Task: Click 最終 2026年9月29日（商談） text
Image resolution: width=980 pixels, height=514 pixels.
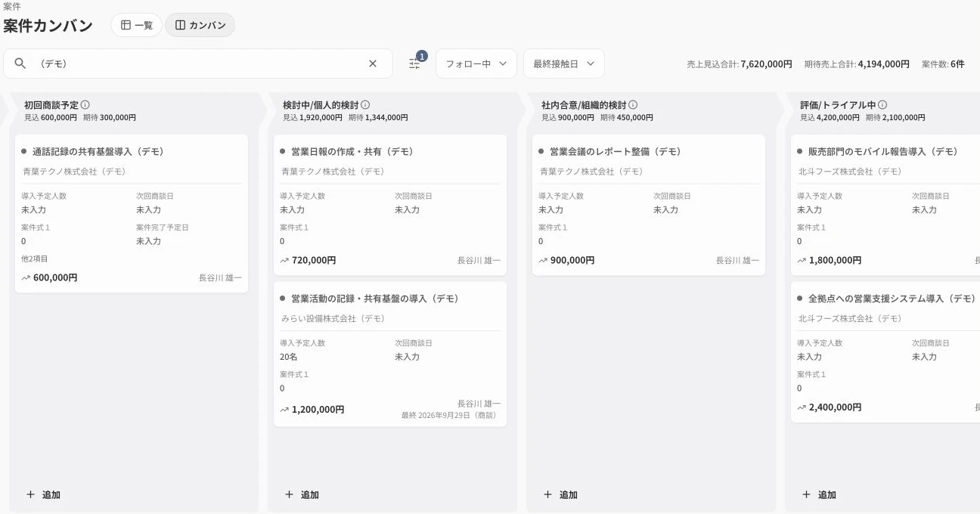Action: 451,416
